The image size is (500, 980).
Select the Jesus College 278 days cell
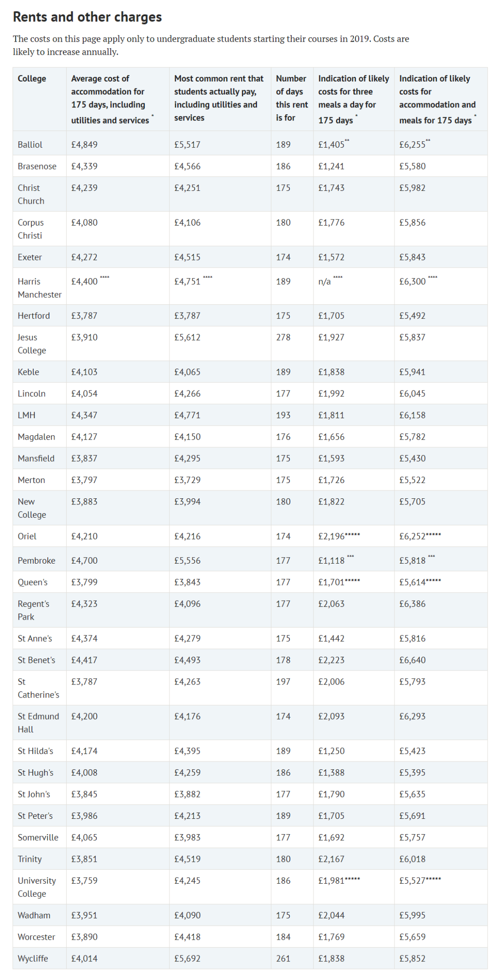(283, 338)
